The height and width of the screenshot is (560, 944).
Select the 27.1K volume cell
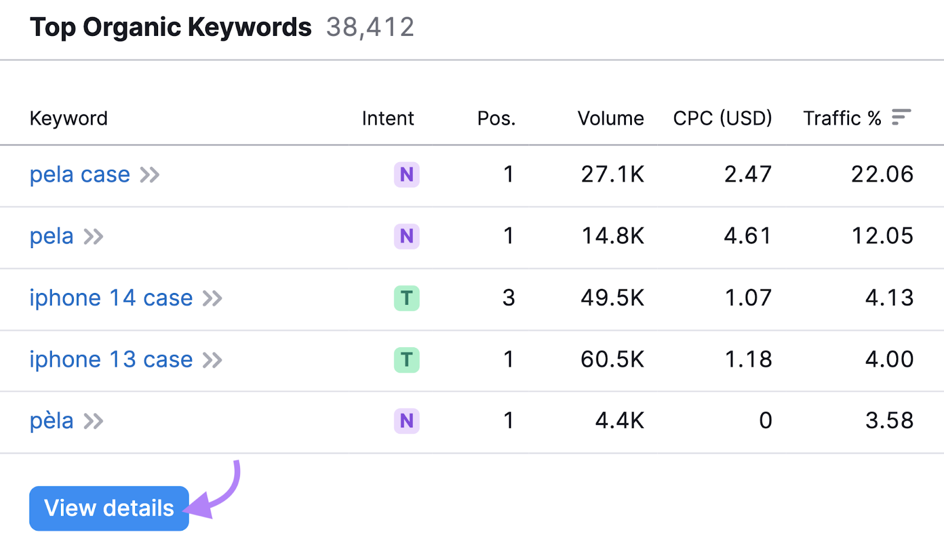(x=612, y=174)
